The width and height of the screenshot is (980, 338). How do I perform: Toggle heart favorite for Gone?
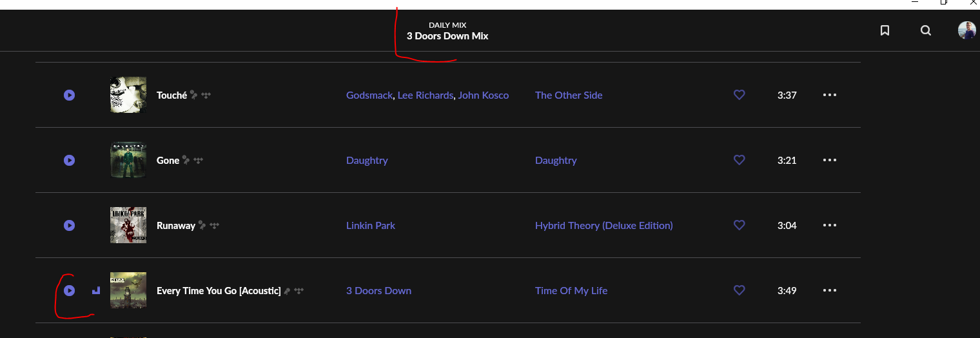tap(740, 160)
